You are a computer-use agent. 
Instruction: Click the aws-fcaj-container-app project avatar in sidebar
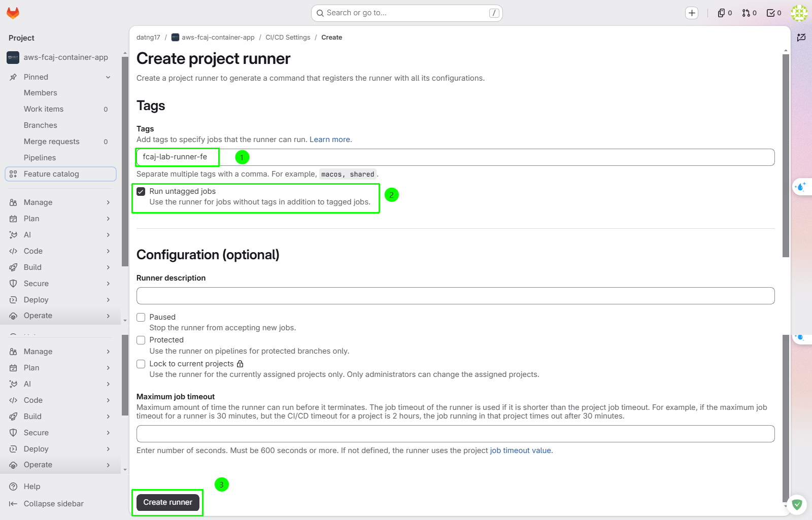pyautogui.click(x=13, y=57)
